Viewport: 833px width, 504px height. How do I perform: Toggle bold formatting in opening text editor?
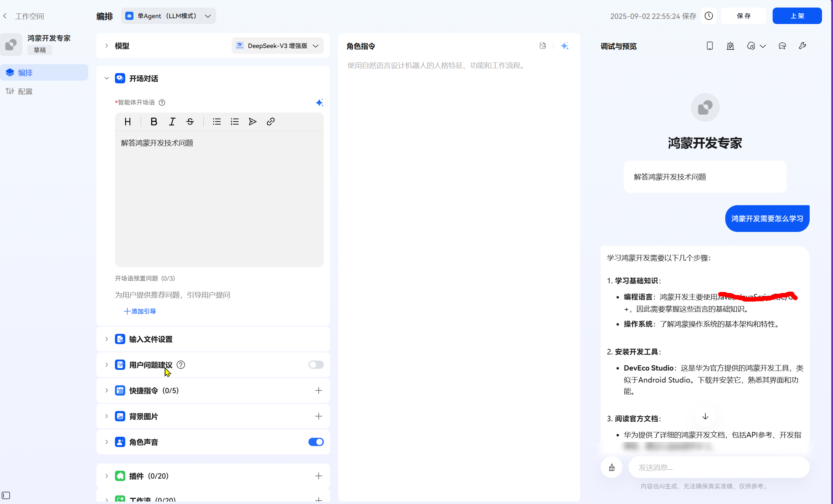154,122
